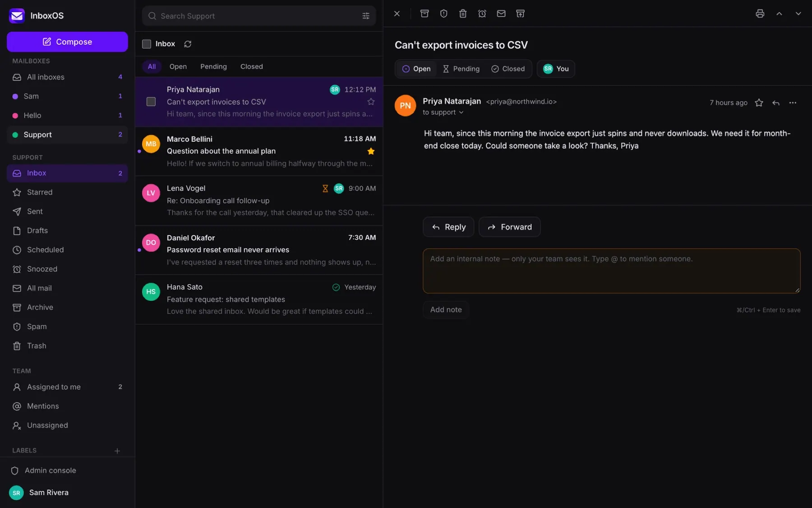Mark as unread using envelope icon
The width and height of the screenshot is (812, 508).
pyautogui.click(x=501, y=14)
